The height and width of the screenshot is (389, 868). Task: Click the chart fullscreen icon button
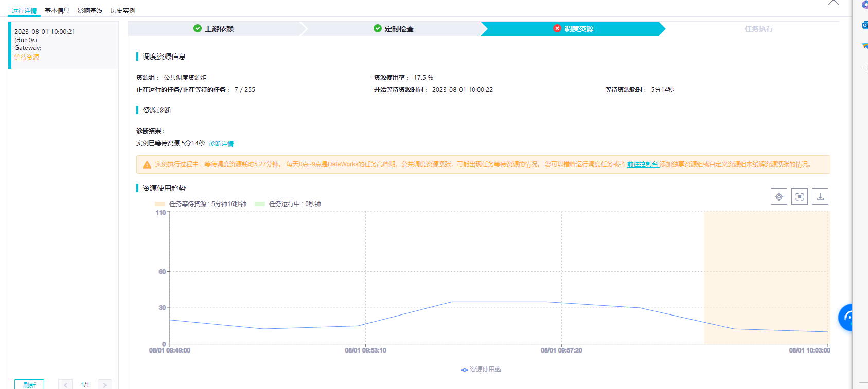[800, 196]
